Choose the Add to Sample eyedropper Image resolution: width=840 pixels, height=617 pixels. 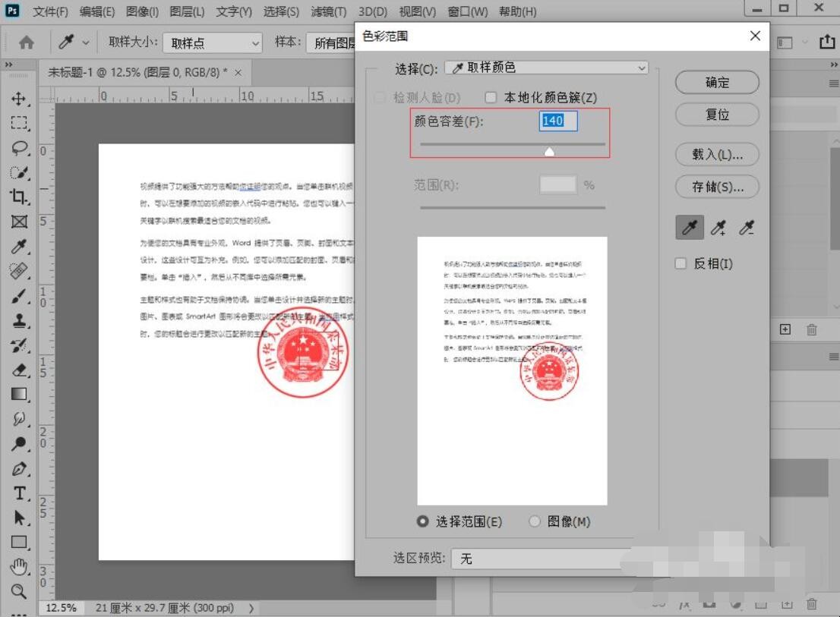click(718, 228)
